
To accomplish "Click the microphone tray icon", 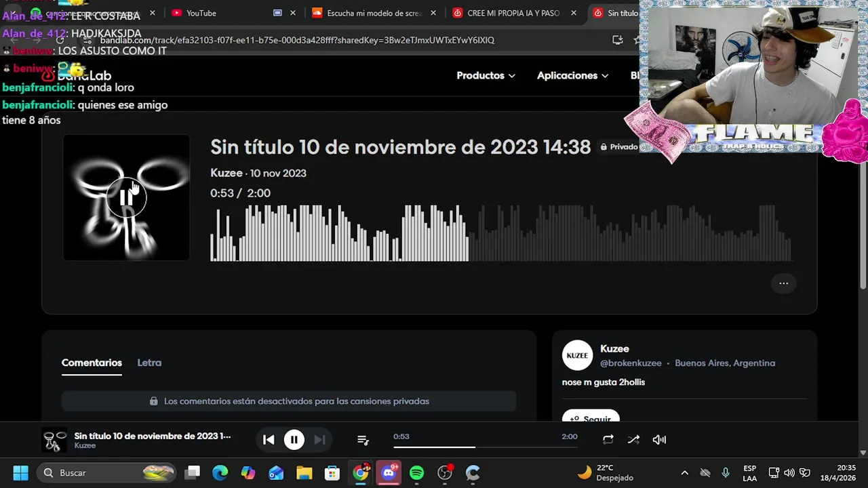I will [726, 472].
